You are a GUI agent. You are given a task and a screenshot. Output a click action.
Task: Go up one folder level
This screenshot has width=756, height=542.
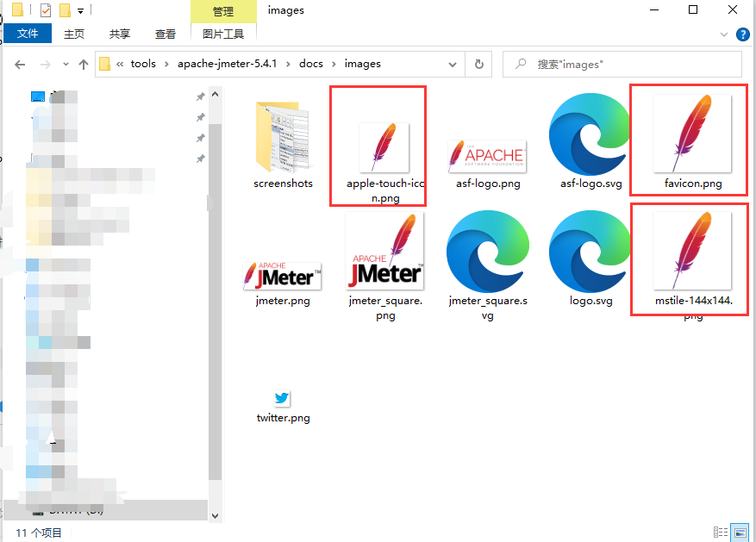(x=84, y=65)
